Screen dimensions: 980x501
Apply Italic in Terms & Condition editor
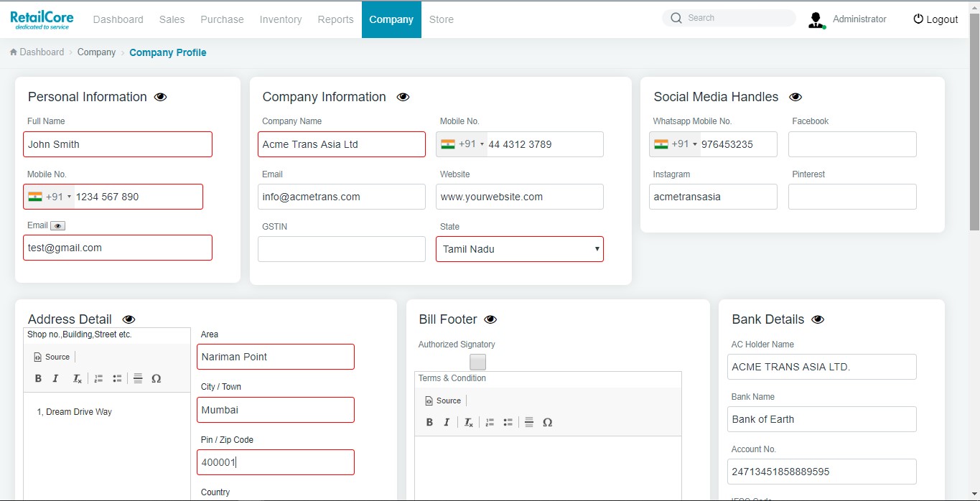pyautogui.click(x=447, y=422)
